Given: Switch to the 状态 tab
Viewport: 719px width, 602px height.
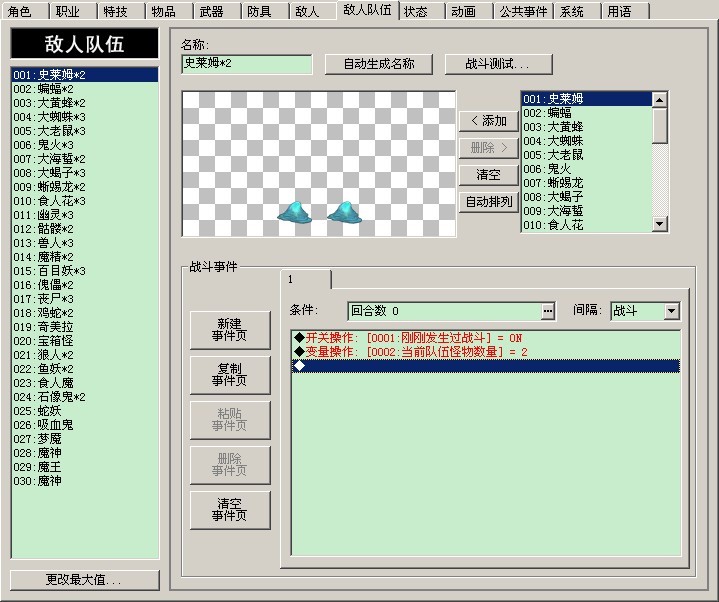Looking at the screenshot, I should [x=421, y=11].
